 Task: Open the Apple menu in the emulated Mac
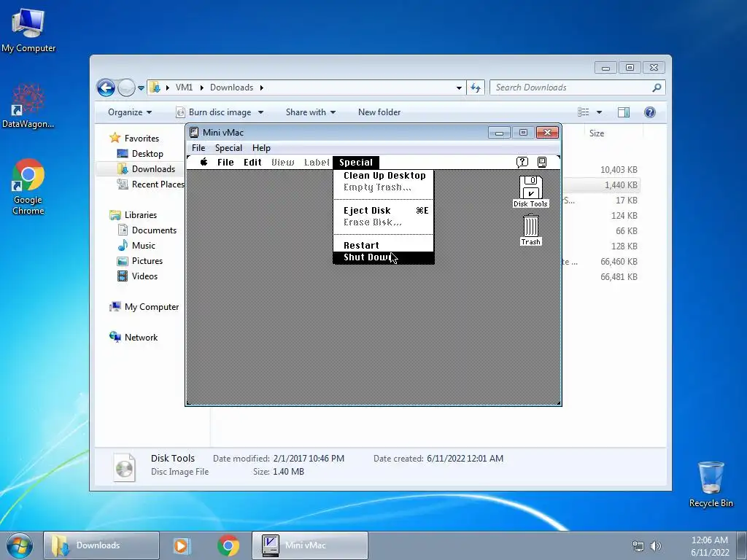point(204,162)
